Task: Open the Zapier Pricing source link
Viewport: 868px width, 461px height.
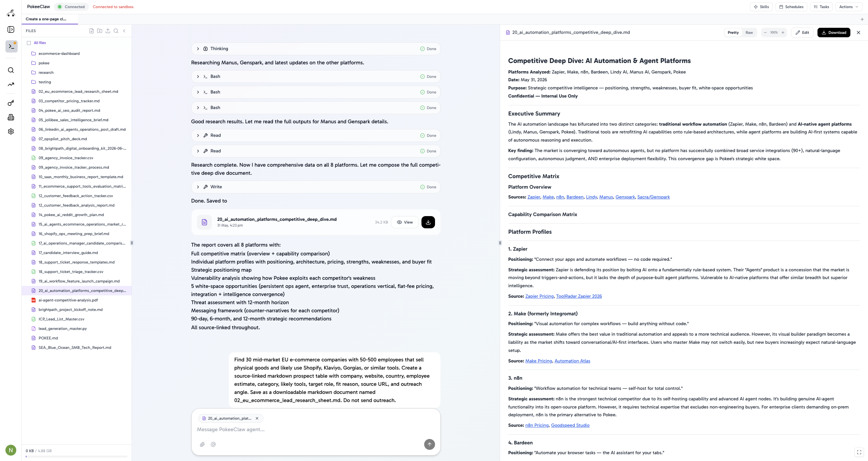Action: coord(539,296)
